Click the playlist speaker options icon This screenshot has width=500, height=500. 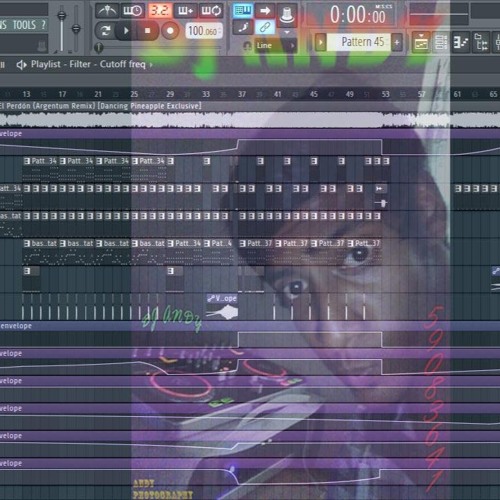(x=21, y=65)
